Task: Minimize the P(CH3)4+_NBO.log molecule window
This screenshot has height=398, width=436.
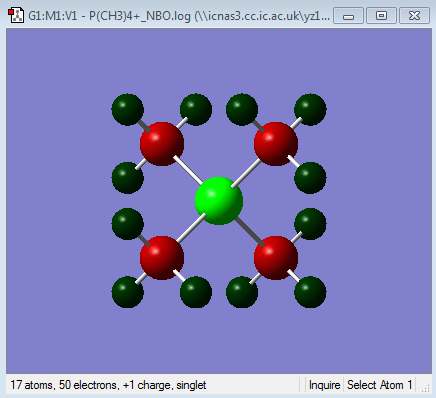Action: coord(348,16)
